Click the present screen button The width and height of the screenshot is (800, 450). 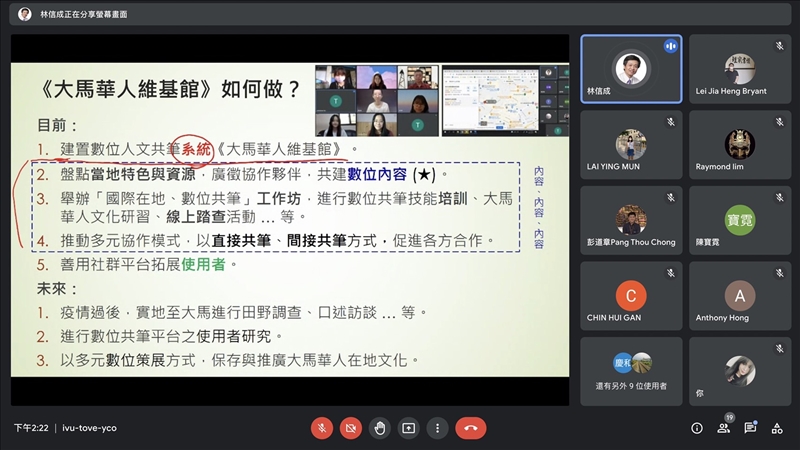[408, 428]
